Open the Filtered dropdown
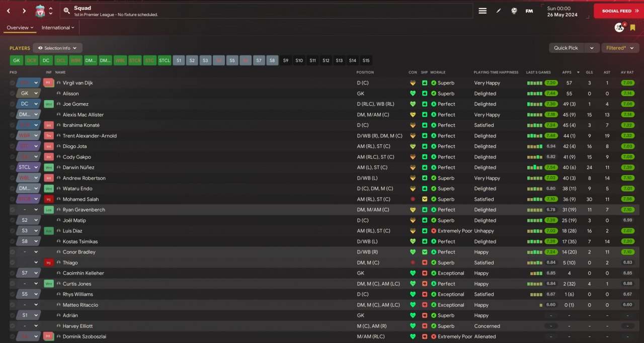 click(x=620, y=48)
